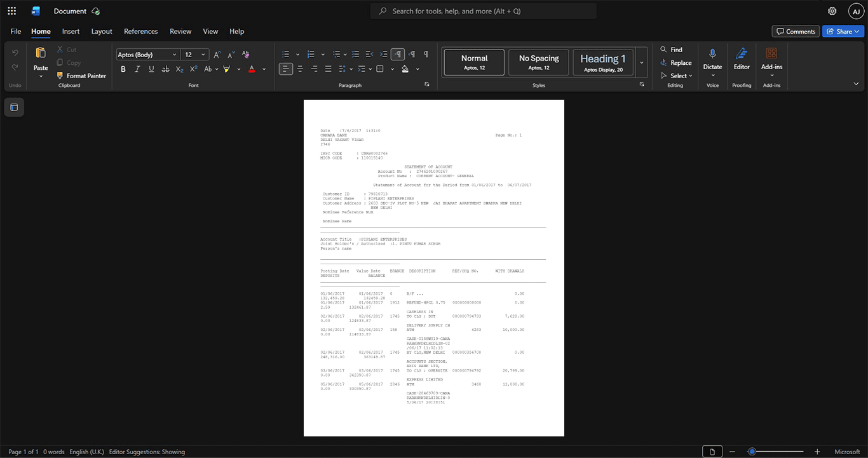Image resolution: width=868 pixels, height=458 pixels.
Task: Open the Help tab
Action: click(x=236, y=31)
